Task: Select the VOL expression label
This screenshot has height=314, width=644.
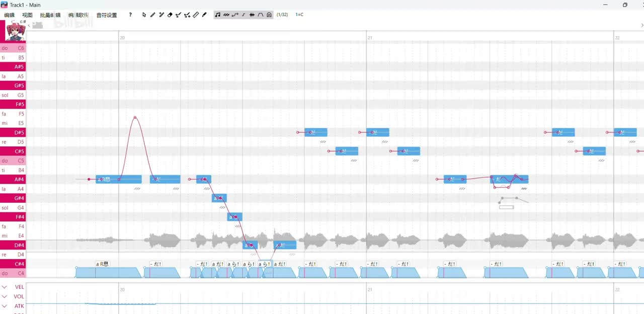Action: click(19, 296)
